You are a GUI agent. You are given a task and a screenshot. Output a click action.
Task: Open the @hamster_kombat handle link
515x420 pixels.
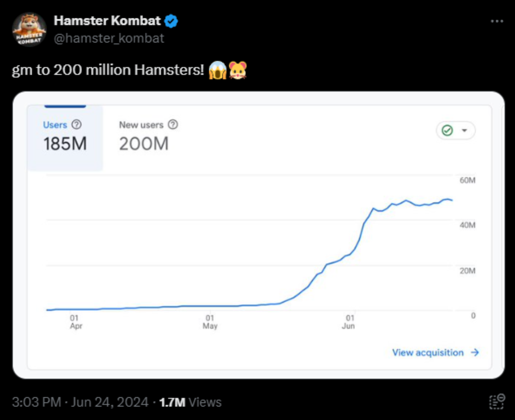[109, 38]
